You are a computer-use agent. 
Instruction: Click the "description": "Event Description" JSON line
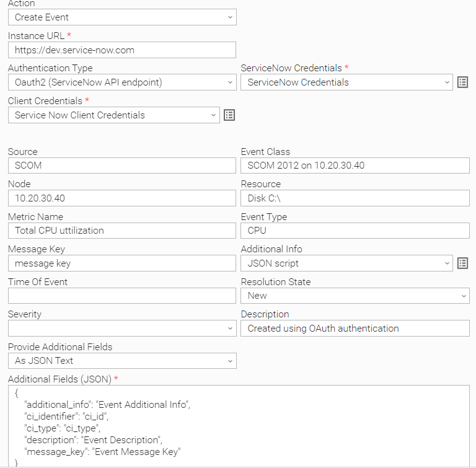(x=93, y=440)
